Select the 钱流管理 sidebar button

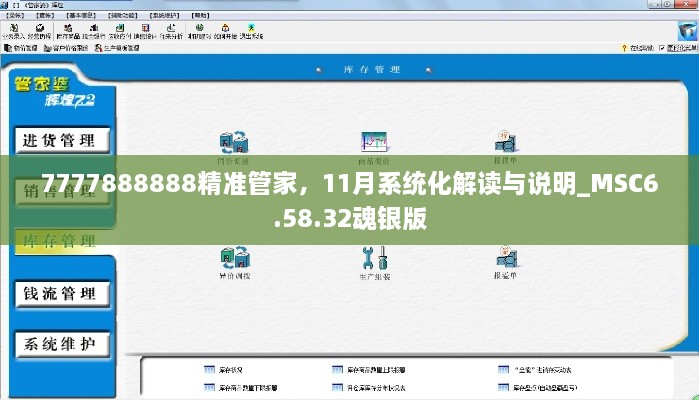(62, 293)
